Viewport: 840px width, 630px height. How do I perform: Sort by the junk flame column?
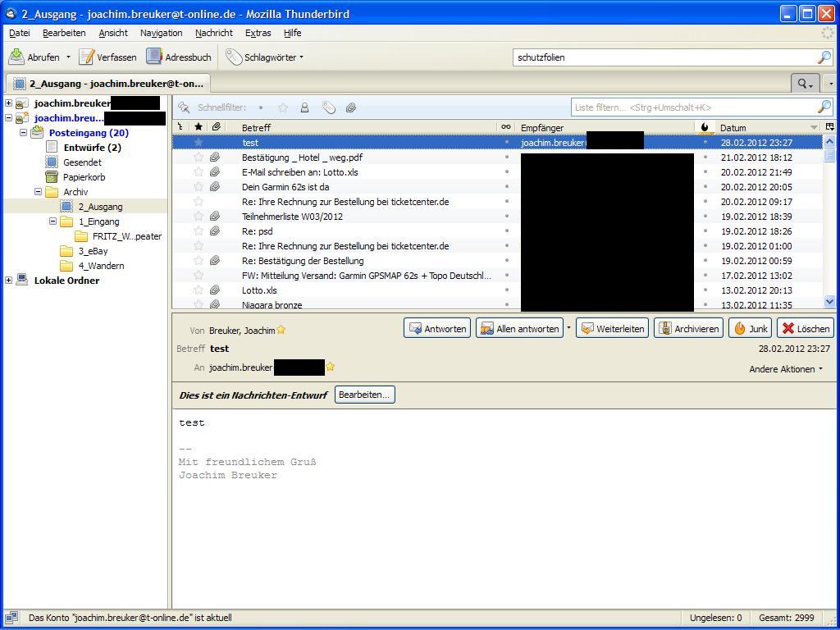pos(705,127)
